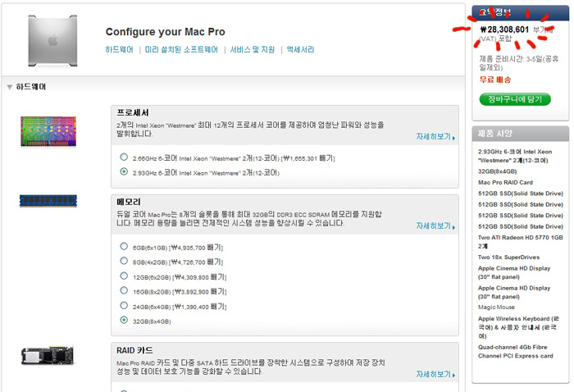Image resolution: width=574 pixels, height=392 pixels.
Task: Click the 제품 사양 panel header
Action: click(x=521, y=133)
